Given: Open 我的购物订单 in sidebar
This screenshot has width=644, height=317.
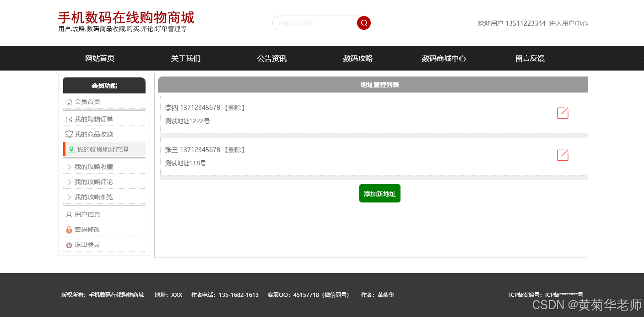Looking at the screenshot, I should click(94, 119).
